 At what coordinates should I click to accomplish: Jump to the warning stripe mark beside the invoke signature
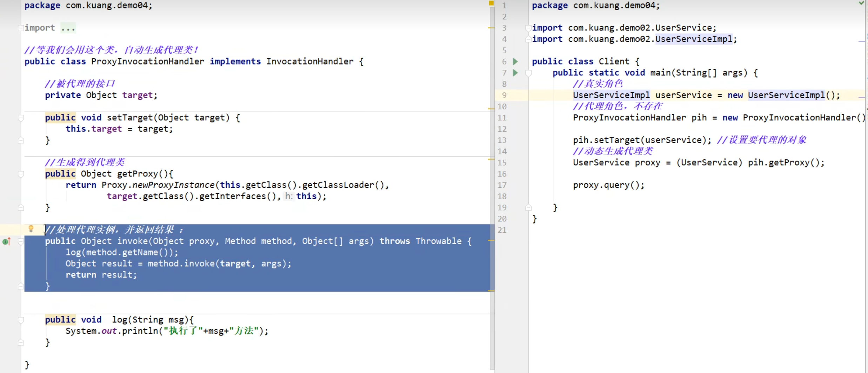coord(491,240)
